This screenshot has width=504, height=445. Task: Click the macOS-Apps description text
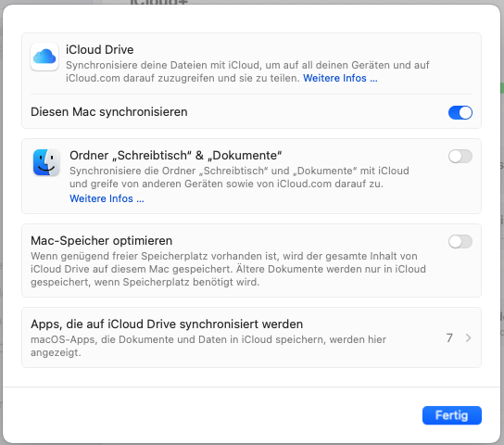pos(208,346)
